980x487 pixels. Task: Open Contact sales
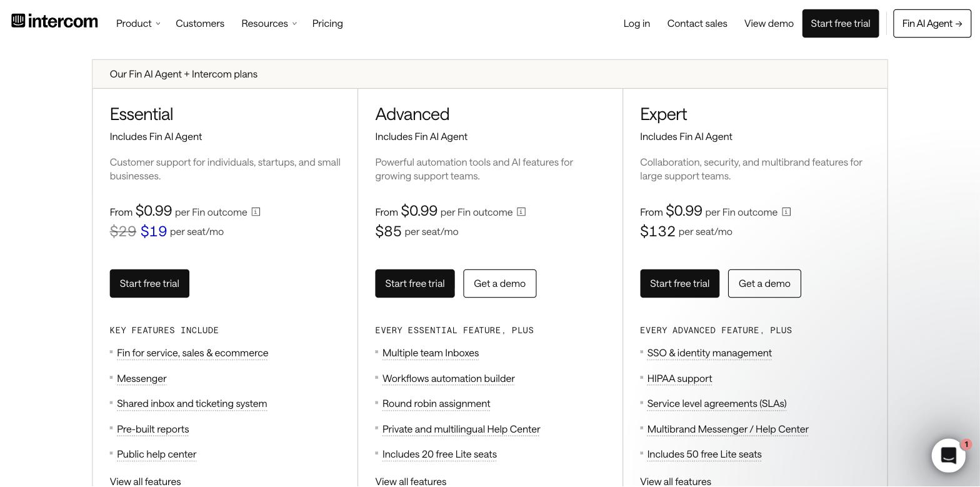(x=697, y=23)
